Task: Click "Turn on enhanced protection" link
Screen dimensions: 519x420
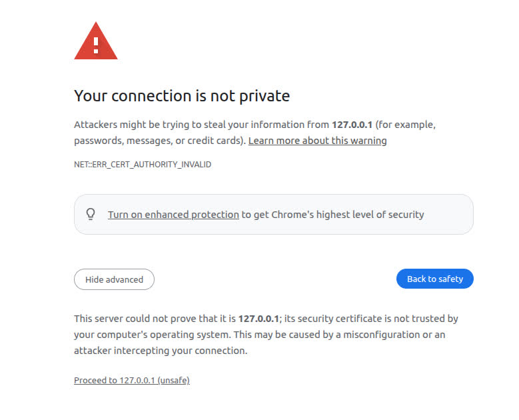Action: click(x=173, y=215)
